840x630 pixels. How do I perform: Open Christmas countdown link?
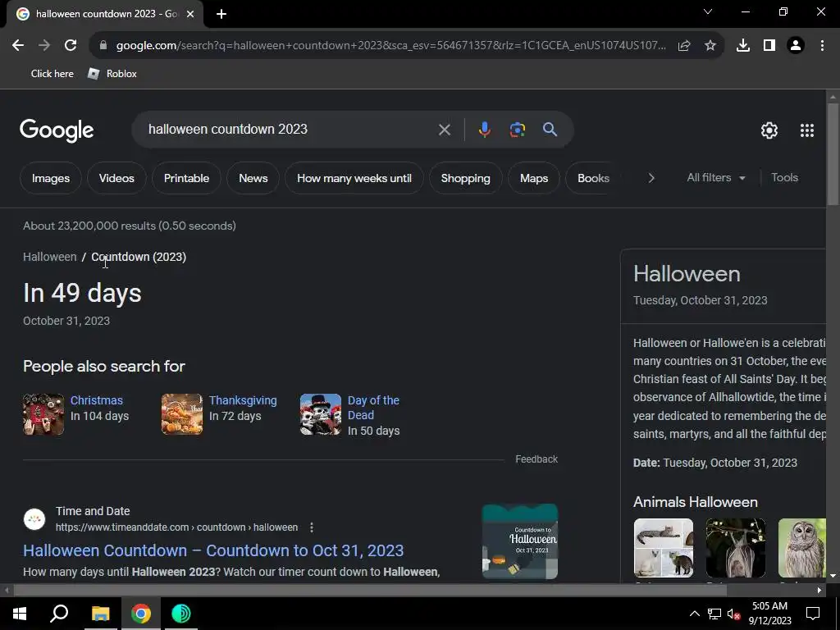click(97, 400)
